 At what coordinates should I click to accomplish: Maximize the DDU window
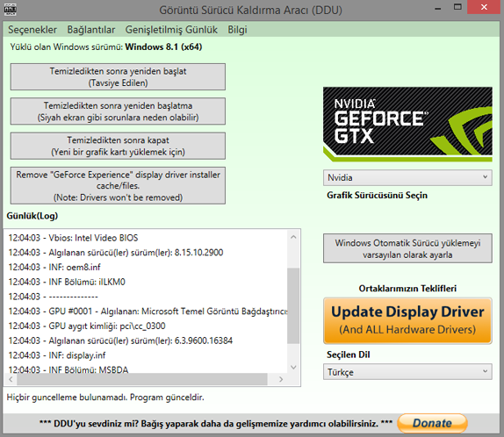coord(457,7)
